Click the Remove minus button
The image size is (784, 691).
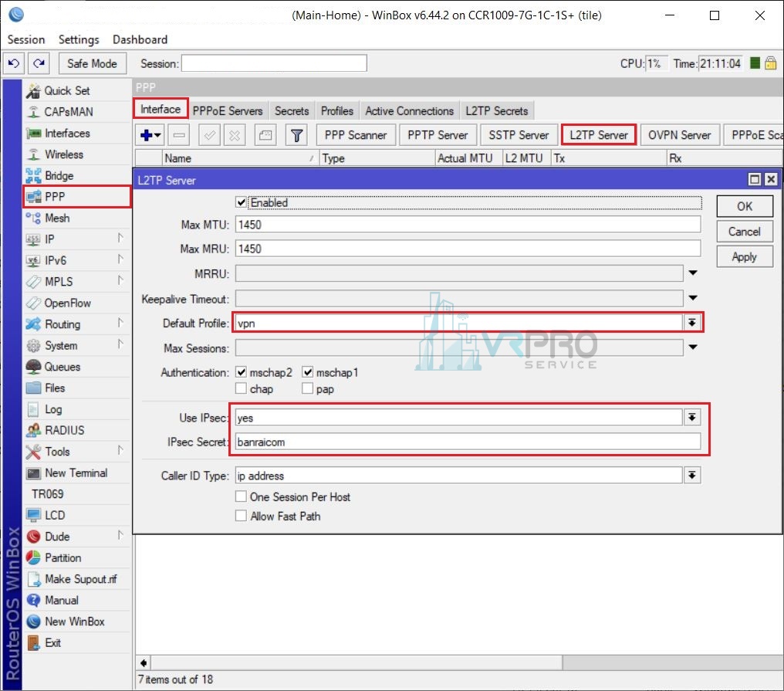point(179,135)
